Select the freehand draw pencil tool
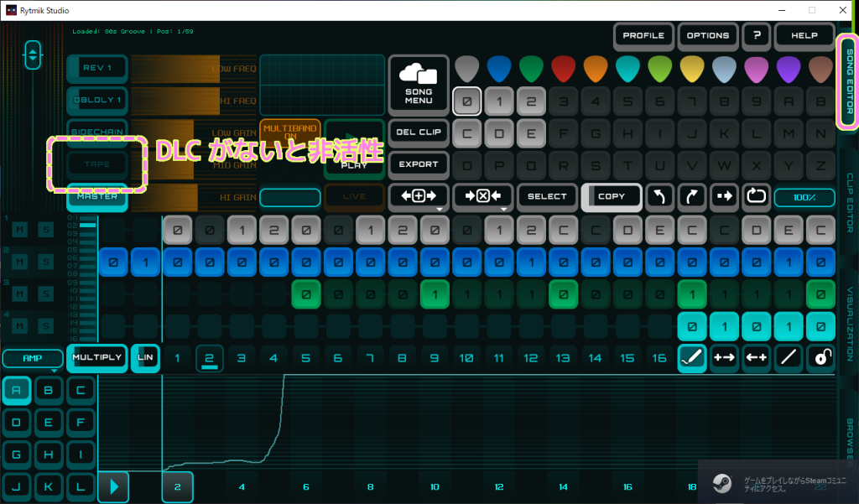Viewport: 859px width, 504px height. coord(692,358)
